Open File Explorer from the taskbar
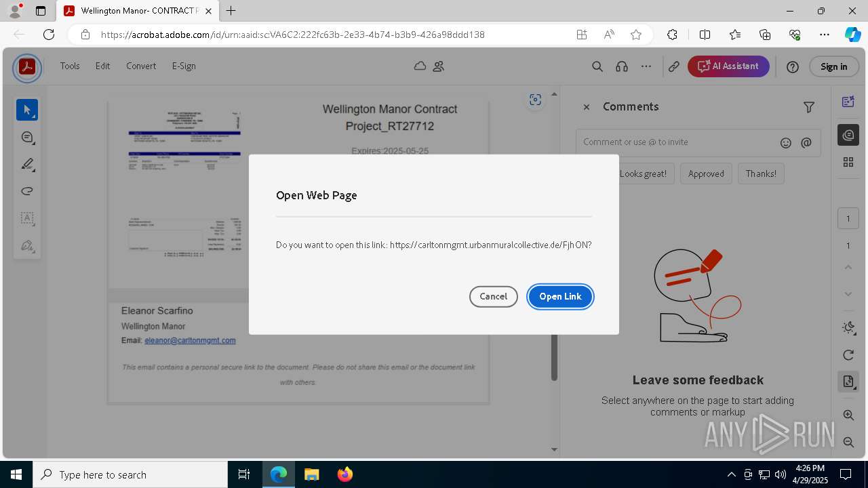Screen dimensions: 868x488 pyautogui.click(x=311, y=474)
